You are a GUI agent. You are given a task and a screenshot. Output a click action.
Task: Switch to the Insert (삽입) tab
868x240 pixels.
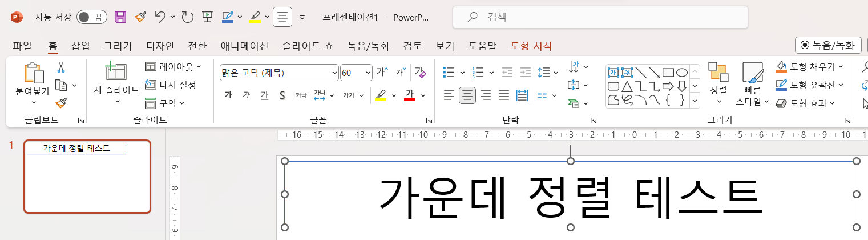coord(80,46)
